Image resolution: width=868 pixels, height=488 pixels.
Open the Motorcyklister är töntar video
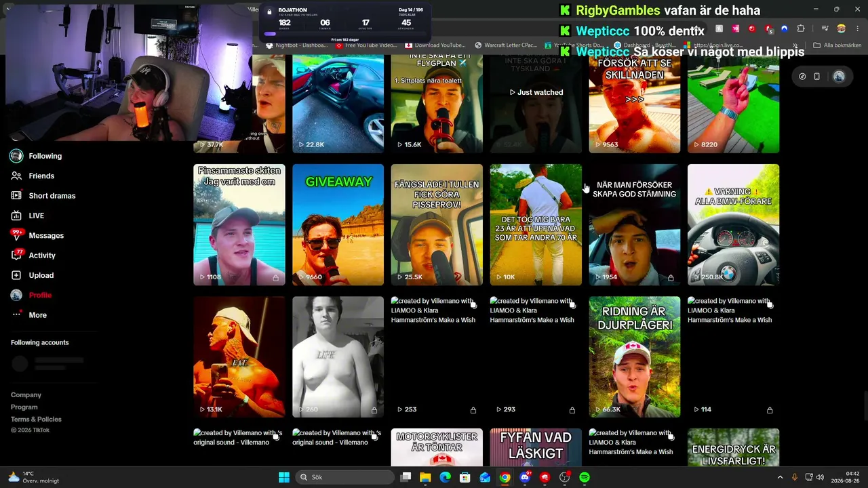[x=437, y=447]
